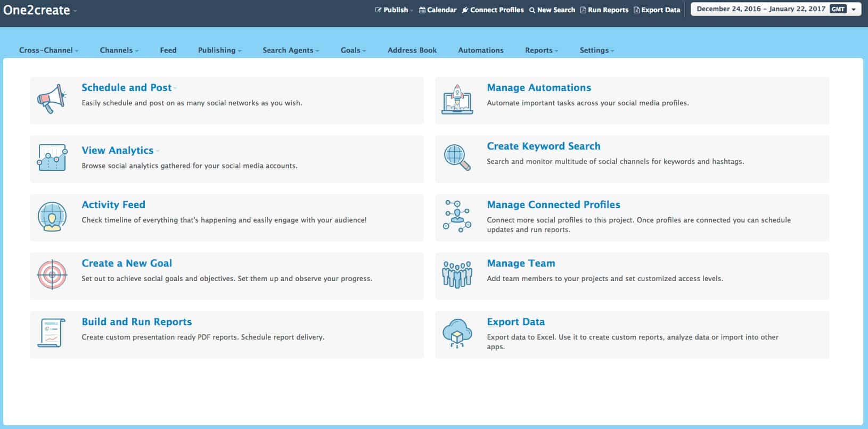Screen dimensions: 868x429
Task: Click text 'Search and monitor multitude of social channels'
Action: [568, 161]
